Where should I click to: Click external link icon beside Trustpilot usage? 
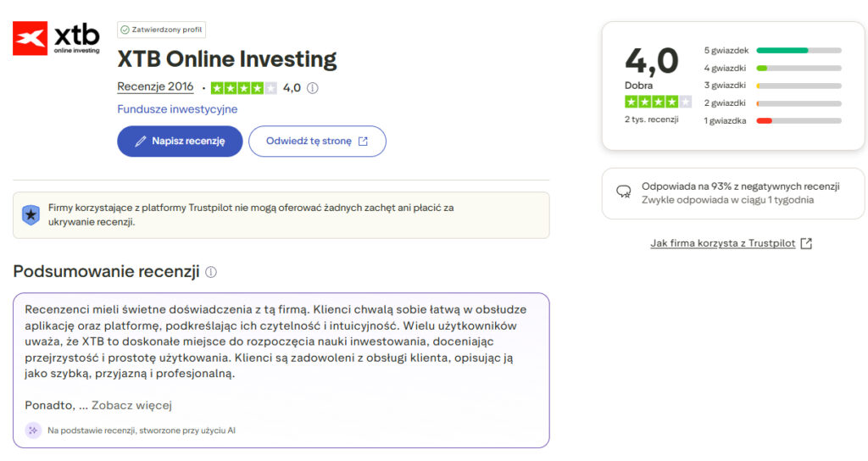point(807,243)
